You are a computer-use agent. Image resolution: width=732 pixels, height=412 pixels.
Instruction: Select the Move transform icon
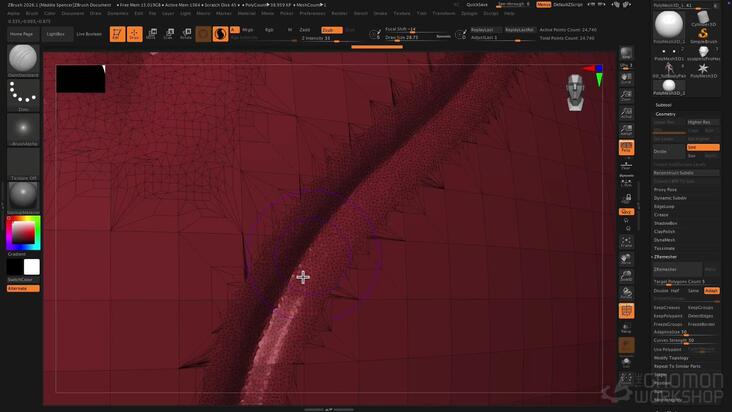click(151, 34)
